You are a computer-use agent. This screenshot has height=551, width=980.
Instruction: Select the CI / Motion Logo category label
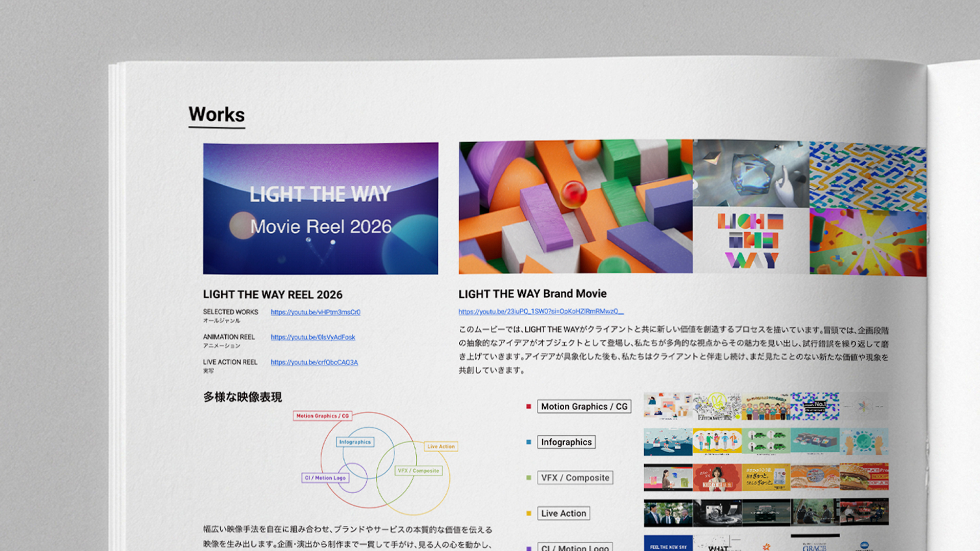pos(574,547)
